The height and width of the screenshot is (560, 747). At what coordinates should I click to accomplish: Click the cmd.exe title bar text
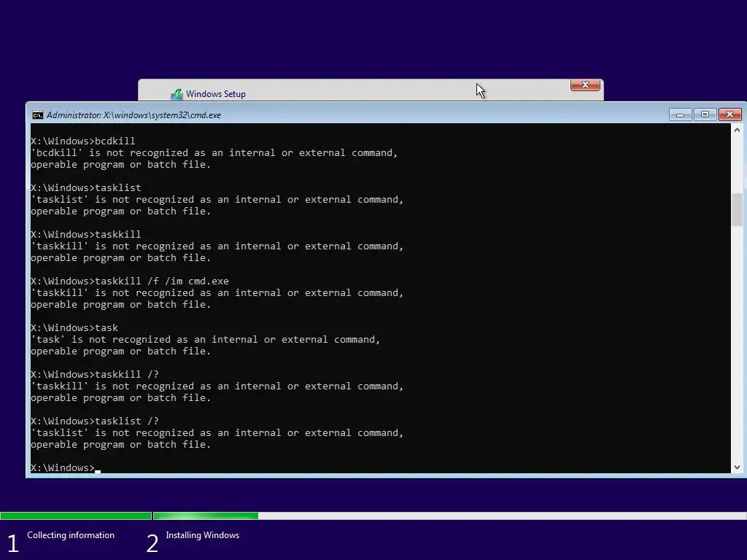pyautogui.click(x=133, y=115)
